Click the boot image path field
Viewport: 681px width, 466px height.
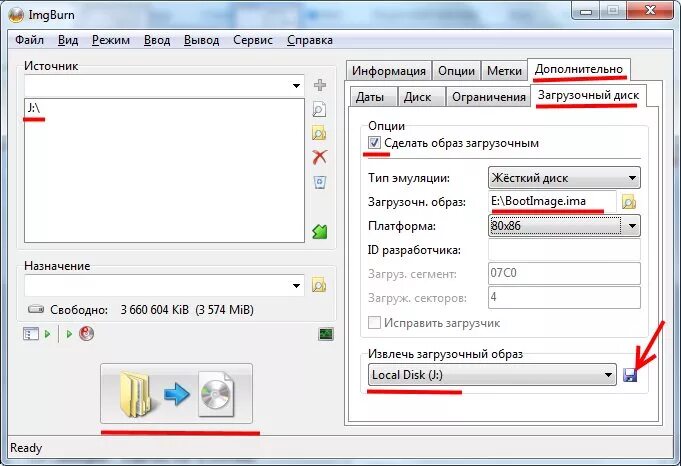coord(552,202)
